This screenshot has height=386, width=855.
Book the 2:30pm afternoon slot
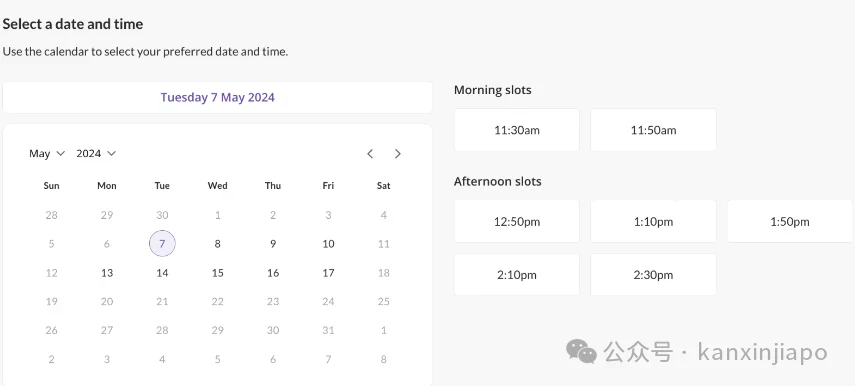(653, 275)
